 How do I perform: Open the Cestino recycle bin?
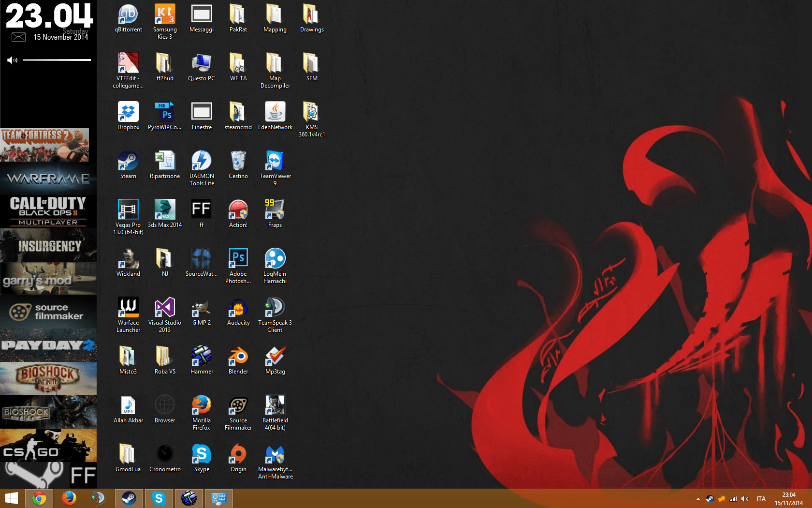tap(238, 162)
